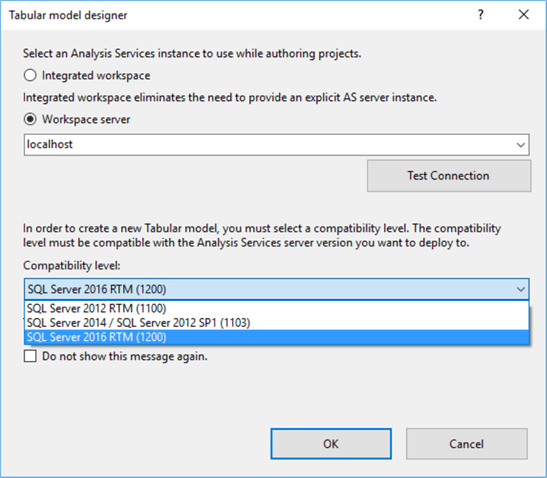Click the localhost workspace server field
The height and width of the screenshot is (478, 547).
[x=277, y=144]
